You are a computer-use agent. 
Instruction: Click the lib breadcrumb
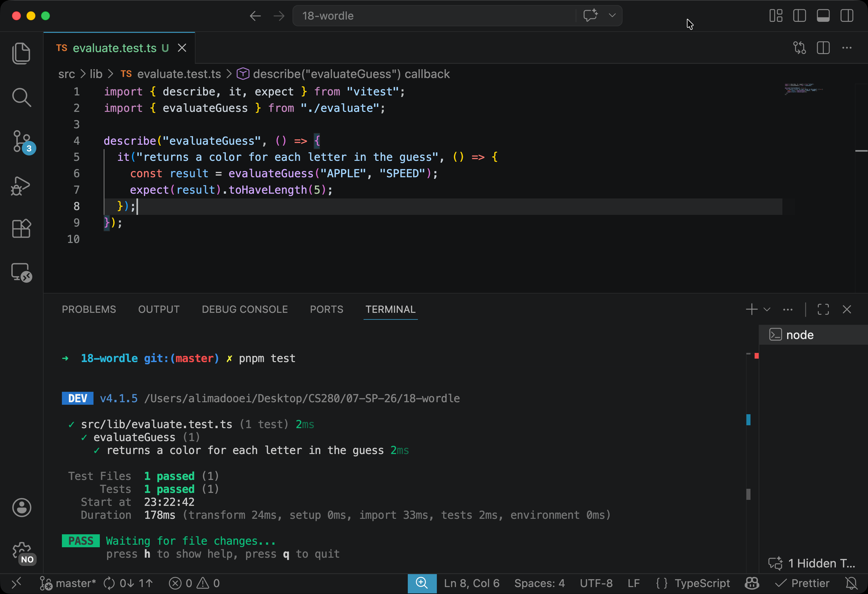[96, 74]
